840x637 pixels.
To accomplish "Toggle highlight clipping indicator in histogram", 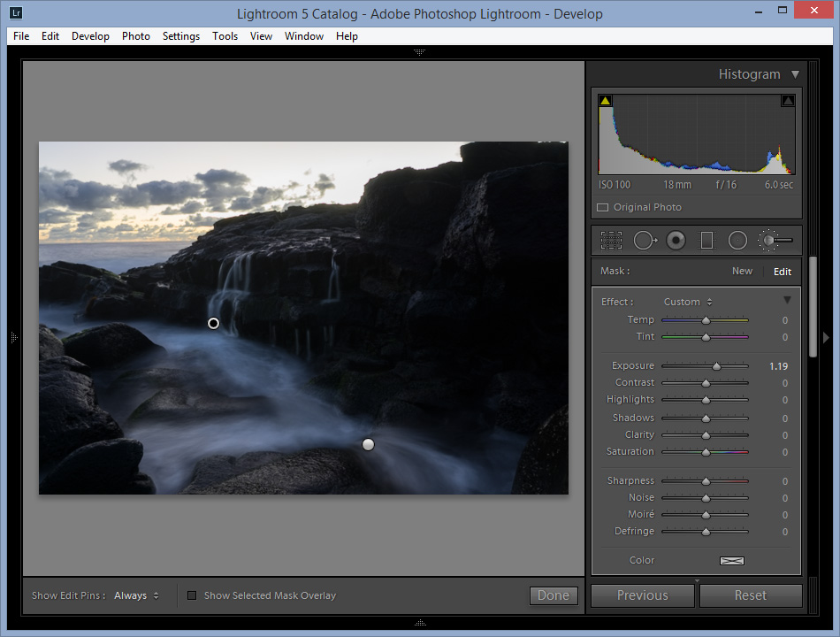I will click(x=787, y=101).
